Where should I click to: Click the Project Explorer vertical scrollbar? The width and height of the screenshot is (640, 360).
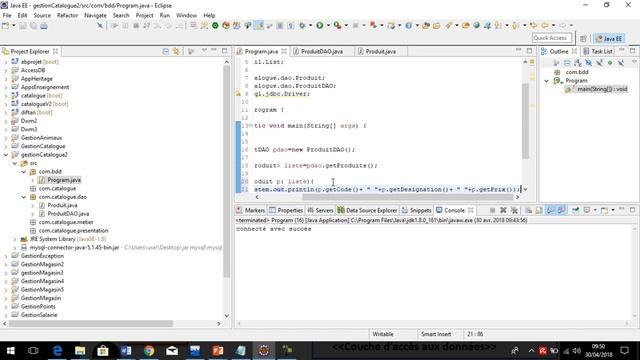pyautogui.click(x=227, y=171)
